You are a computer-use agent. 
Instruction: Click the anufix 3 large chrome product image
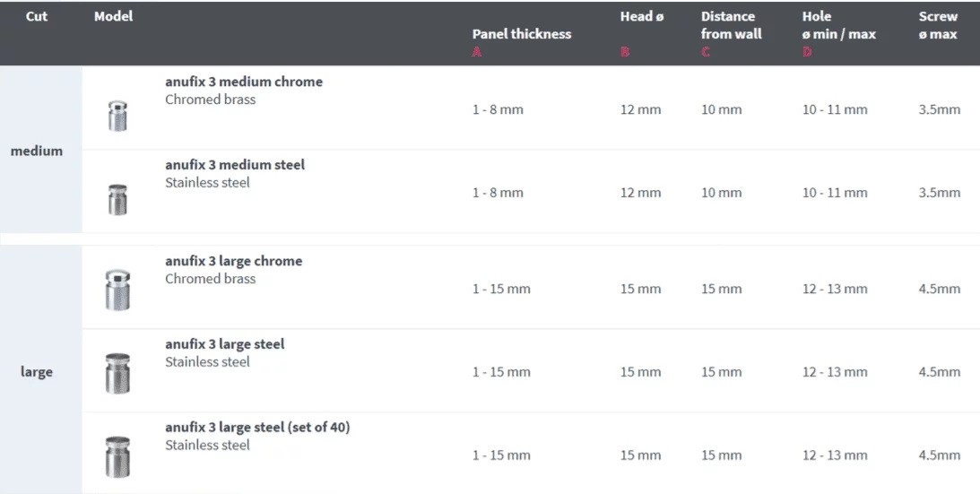(117, 290)
